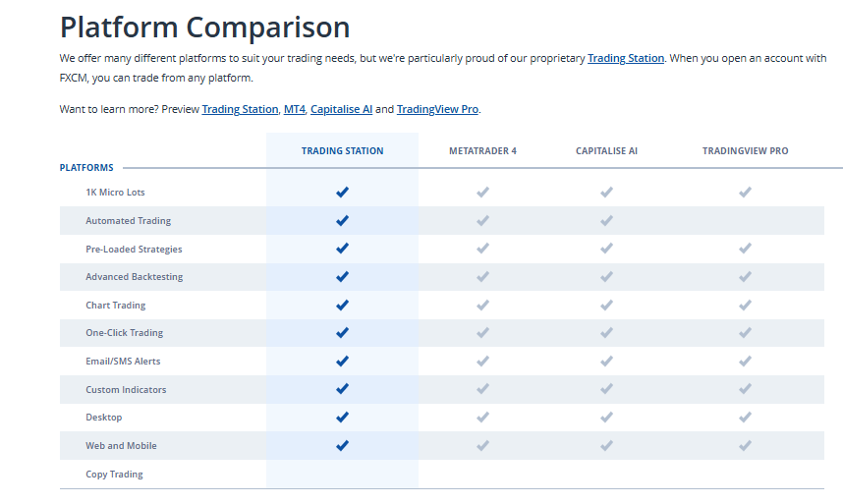Click Trading Station checkmark for Pre-Loaded Strategies
Screen dimensions: 843x504
[343, 249]
